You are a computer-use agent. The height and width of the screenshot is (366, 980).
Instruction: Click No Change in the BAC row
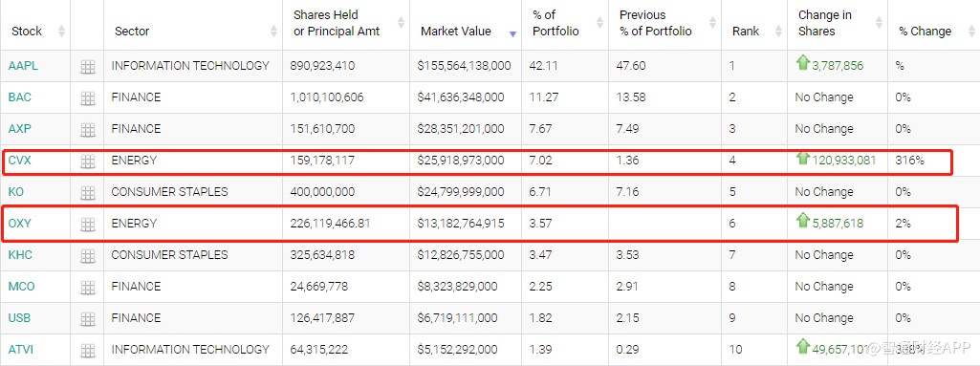click(824, 97)
